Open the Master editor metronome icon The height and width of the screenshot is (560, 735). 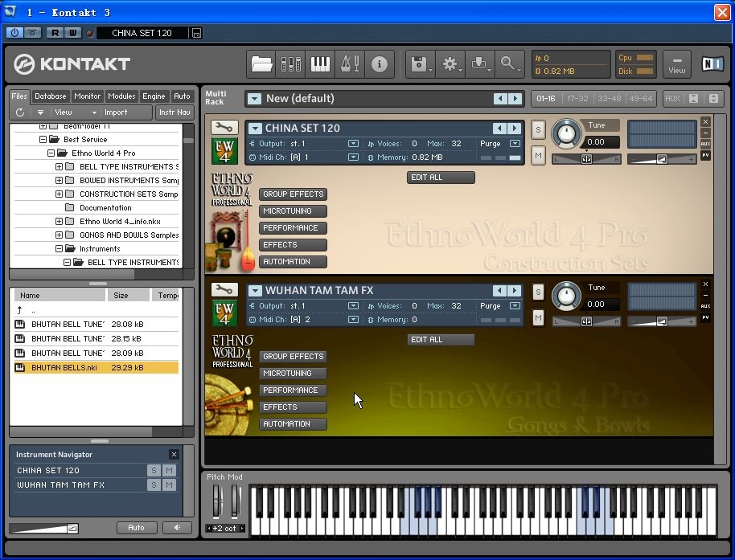(350, 63)
